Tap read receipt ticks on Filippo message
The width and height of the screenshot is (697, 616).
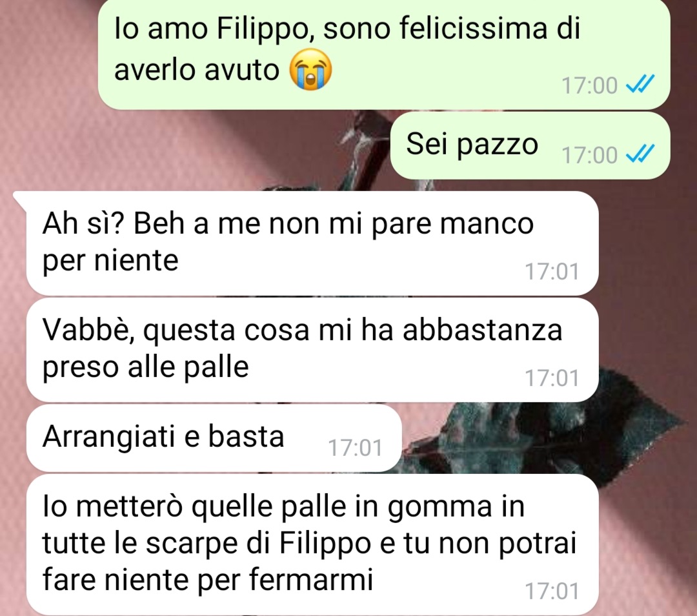click(640, 84)
